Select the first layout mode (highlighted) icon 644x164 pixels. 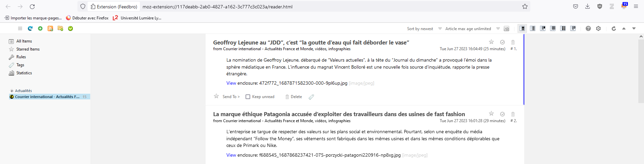[x=522, y=28]
